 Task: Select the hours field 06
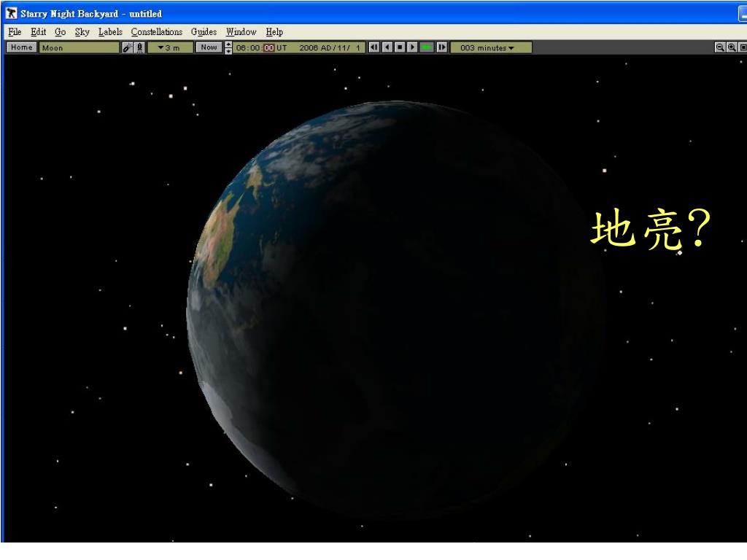(x=241, y=47)
